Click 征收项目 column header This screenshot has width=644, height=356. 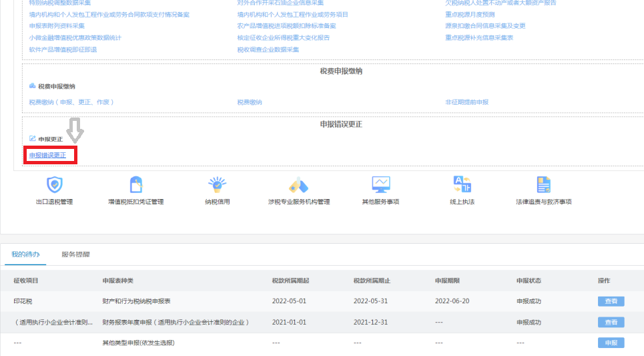[x=26, y=281]
